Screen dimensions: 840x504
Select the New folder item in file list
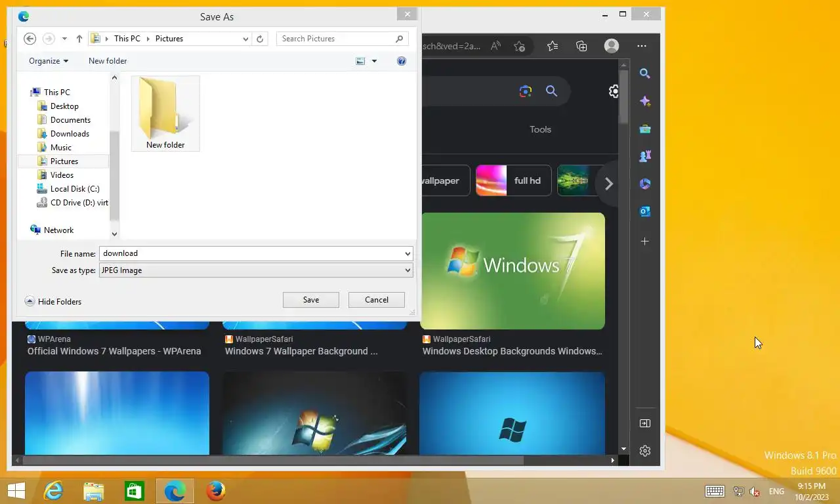click(x=165, y=114)
